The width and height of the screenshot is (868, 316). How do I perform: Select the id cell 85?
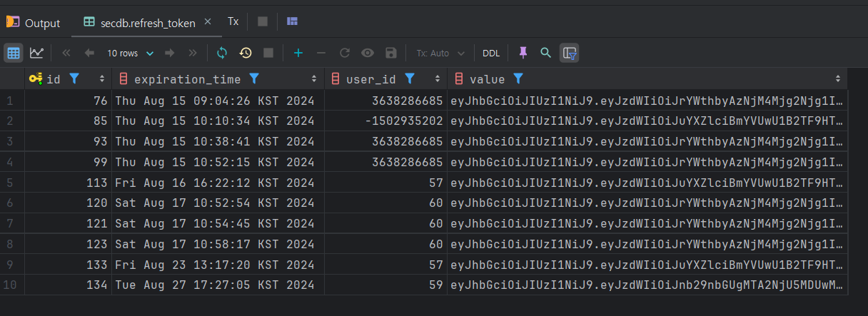(68, 121)
